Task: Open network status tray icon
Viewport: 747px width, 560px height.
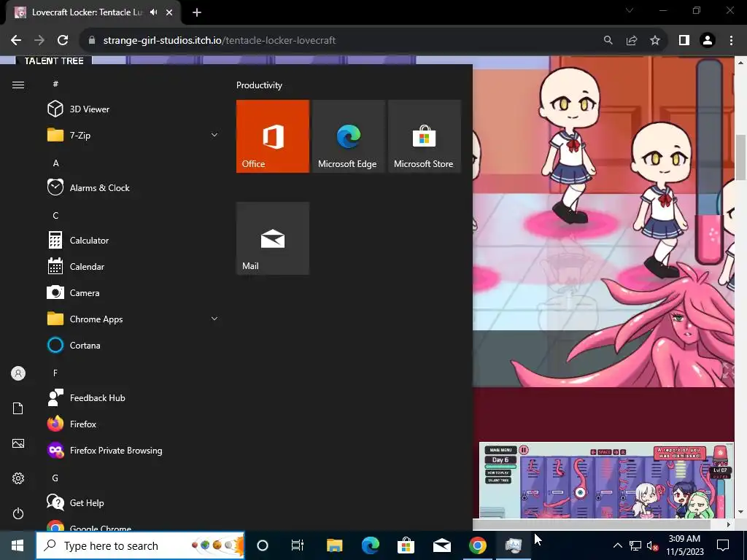Action: point(635,545)
